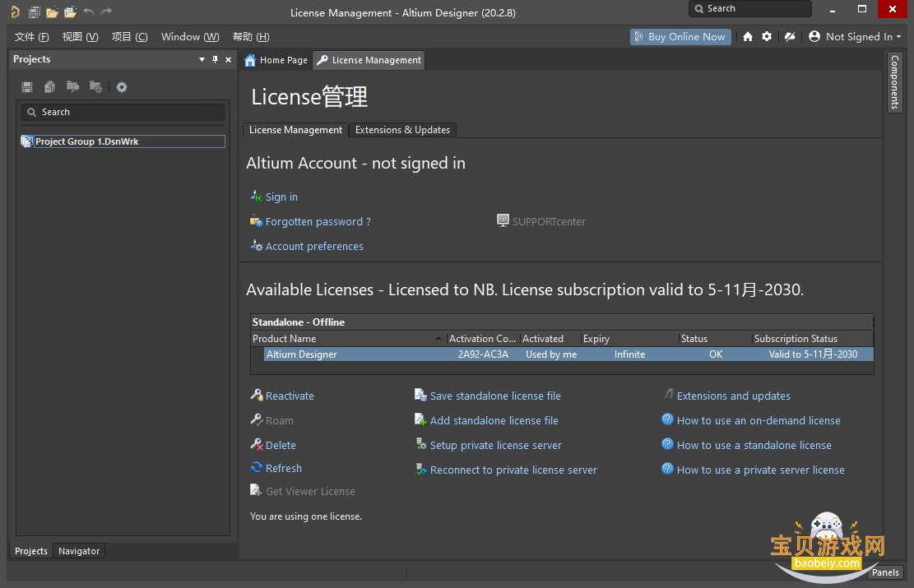Click Reactivate license link

(x=290, y=396)
